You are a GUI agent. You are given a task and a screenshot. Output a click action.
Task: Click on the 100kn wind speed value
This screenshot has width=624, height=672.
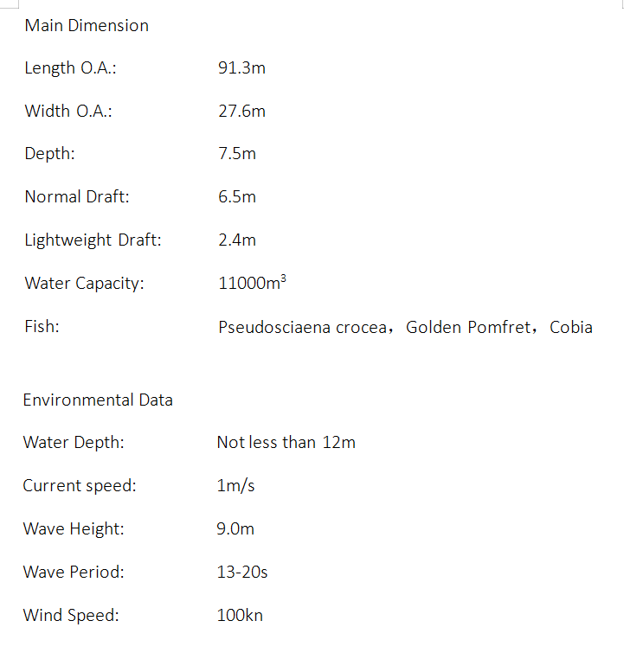pos(240,616)
